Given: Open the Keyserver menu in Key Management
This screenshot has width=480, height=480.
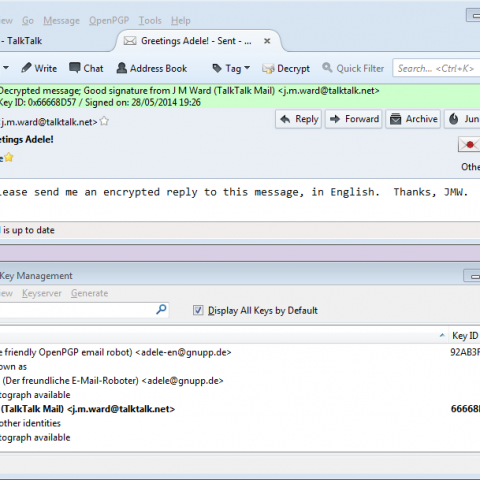Looking at the screenshot, I should tap(42, 293).
